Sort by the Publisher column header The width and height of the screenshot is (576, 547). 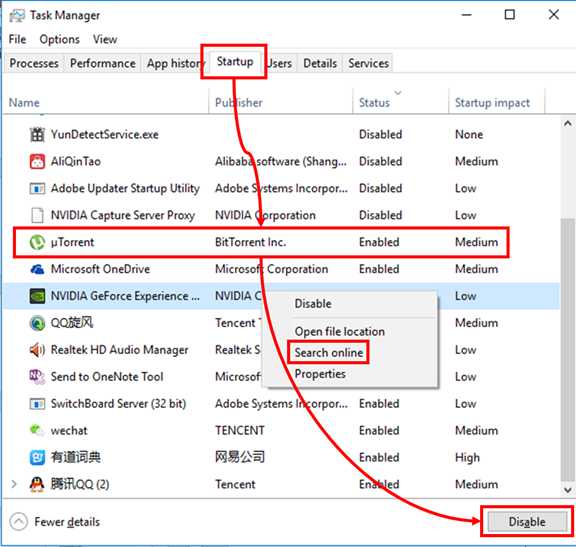point(239,102)
